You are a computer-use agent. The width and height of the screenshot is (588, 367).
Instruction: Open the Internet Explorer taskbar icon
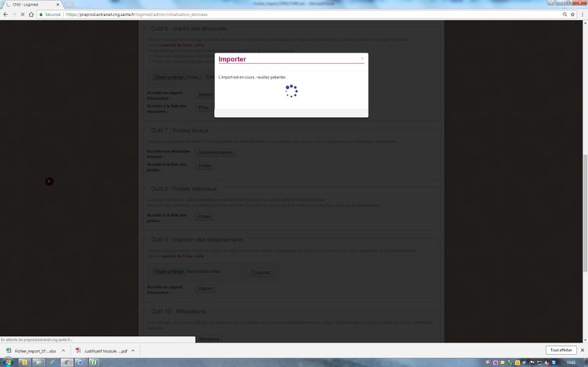(53, 362)
